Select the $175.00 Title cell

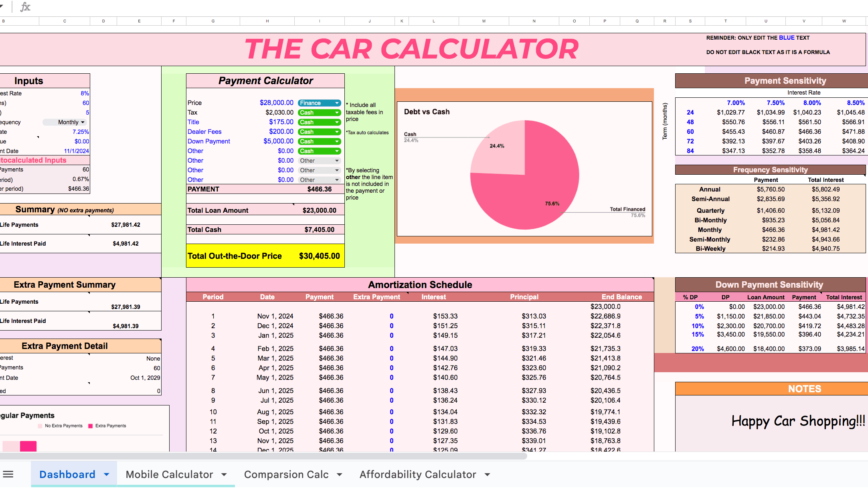pos(267,122)
